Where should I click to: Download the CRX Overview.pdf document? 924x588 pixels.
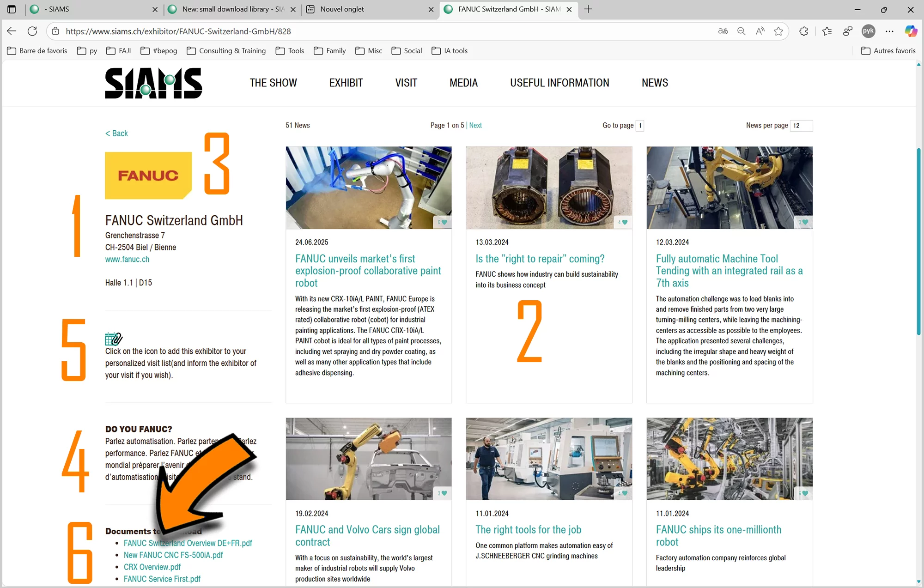[x=152, y=567]
